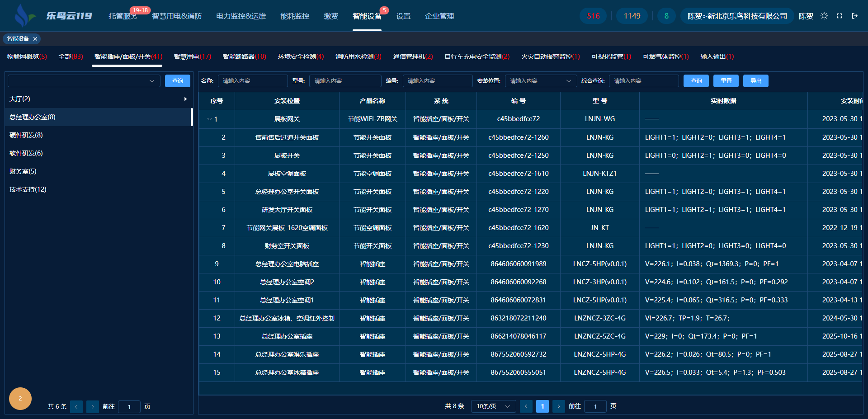Screen dimensions: 868x419
Task: Switch to 可燃气体监控(1) tab
Action: [666, 56]
